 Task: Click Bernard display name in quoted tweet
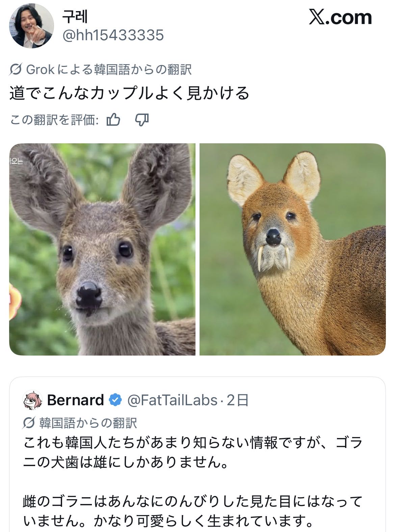coord(75,400)
